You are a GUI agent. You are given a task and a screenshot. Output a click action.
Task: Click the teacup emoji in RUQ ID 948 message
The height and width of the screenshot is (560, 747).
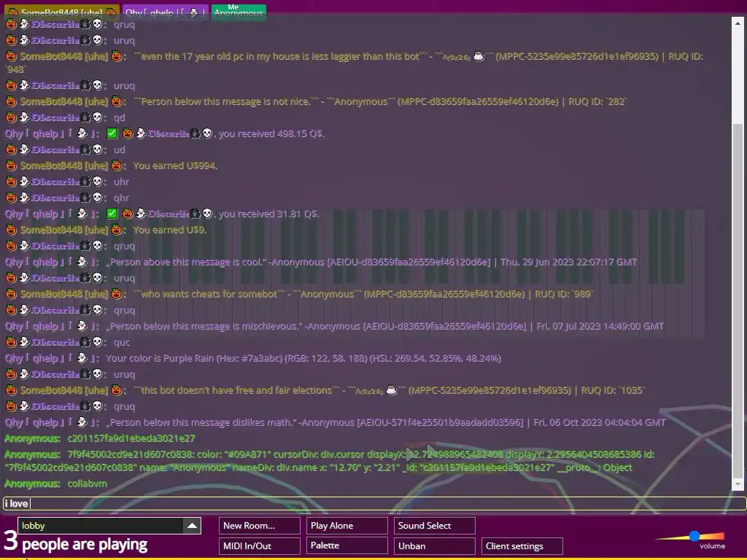pyautogui.click(x=479, y=56)
